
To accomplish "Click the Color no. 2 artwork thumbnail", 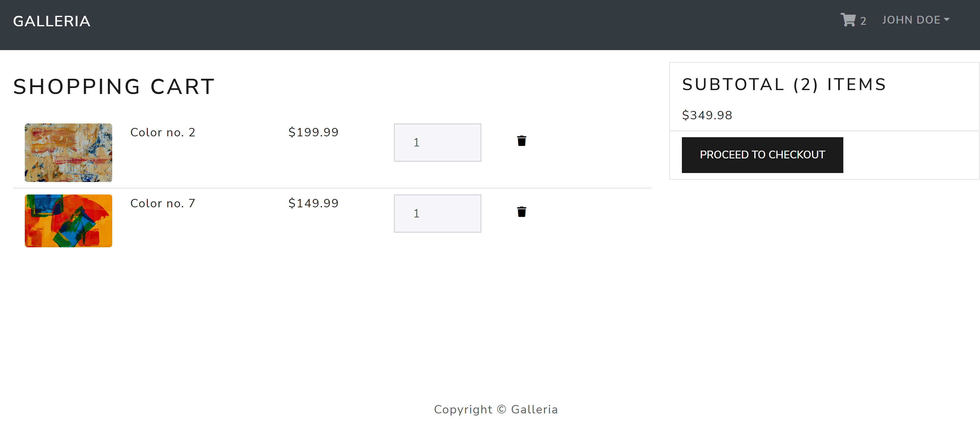I will pos(68,152).
